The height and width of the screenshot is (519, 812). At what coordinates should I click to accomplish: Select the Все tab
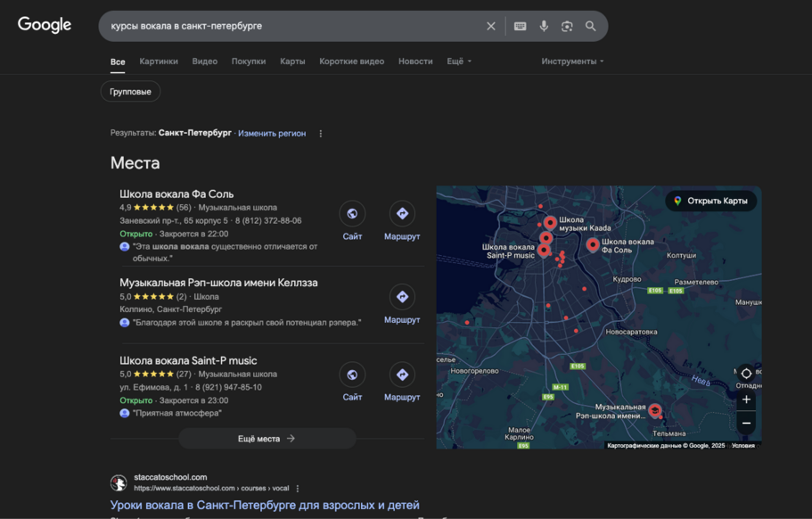[x=118, y=62]
